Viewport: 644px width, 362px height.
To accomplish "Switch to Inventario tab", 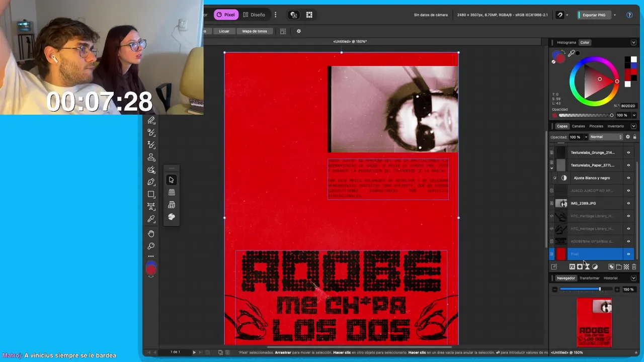I will tap(616, 126).
